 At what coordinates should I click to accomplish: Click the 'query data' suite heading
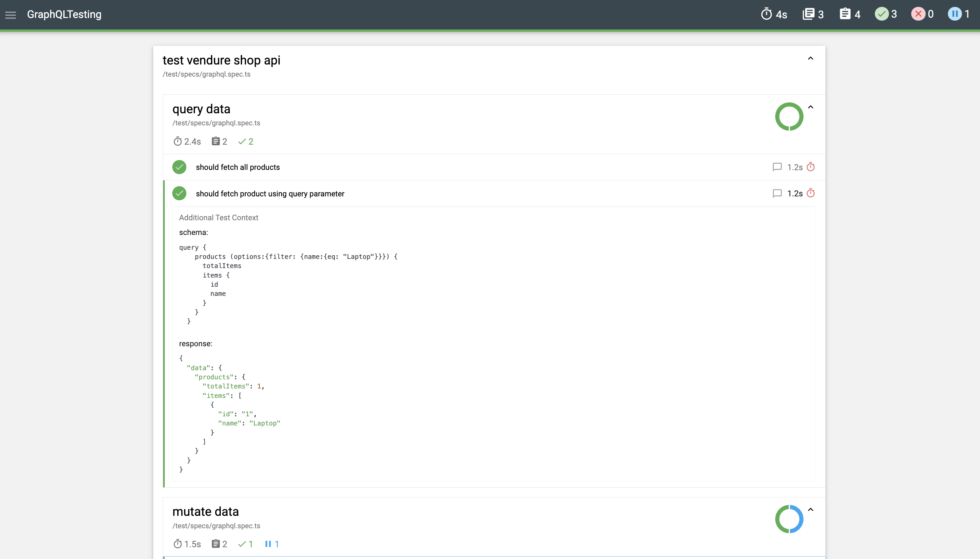pyautogui.click(x=201, y=109)
